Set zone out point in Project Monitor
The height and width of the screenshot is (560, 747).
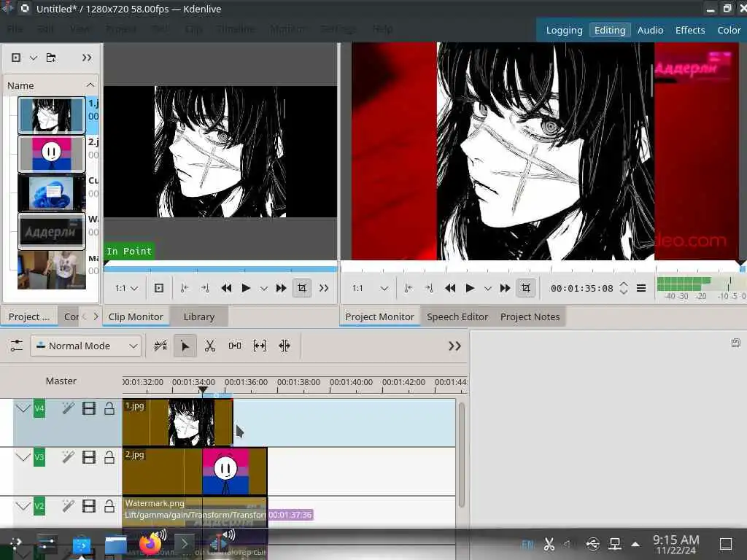(429, 288)
